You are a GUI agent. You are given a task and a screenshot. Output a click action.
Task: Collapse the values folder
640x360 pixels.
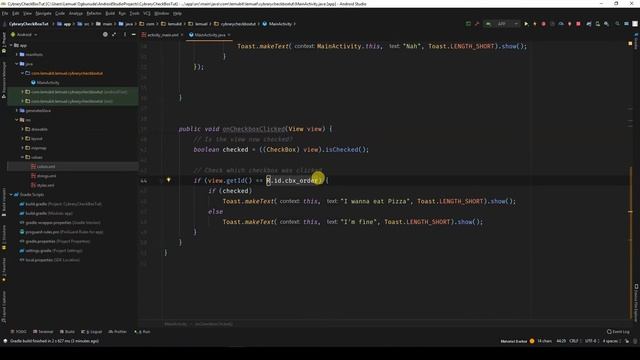pos(22,157)
